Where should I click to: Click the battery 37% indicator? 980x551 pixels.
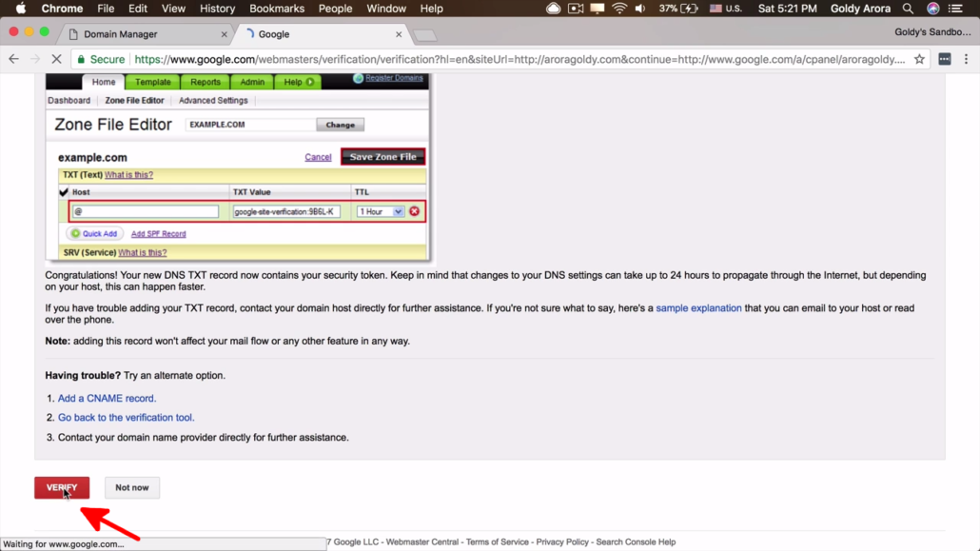(x=678, y=9)
